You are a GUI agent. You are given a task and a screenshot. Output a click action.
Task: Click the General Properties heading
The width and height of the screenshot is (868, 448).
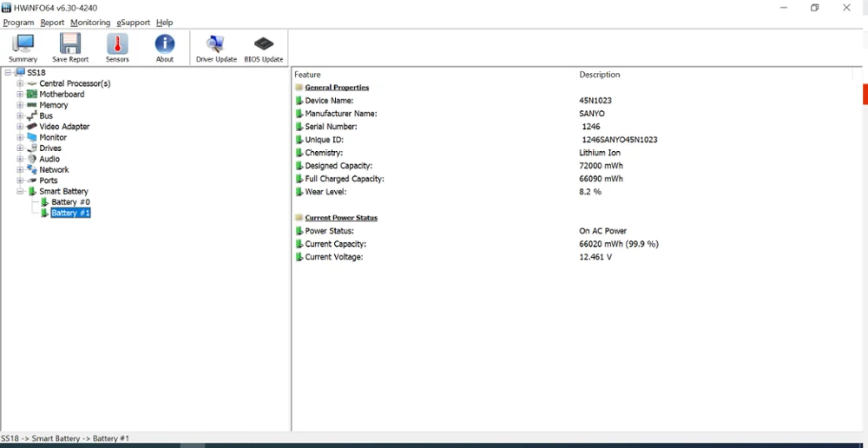337,88
